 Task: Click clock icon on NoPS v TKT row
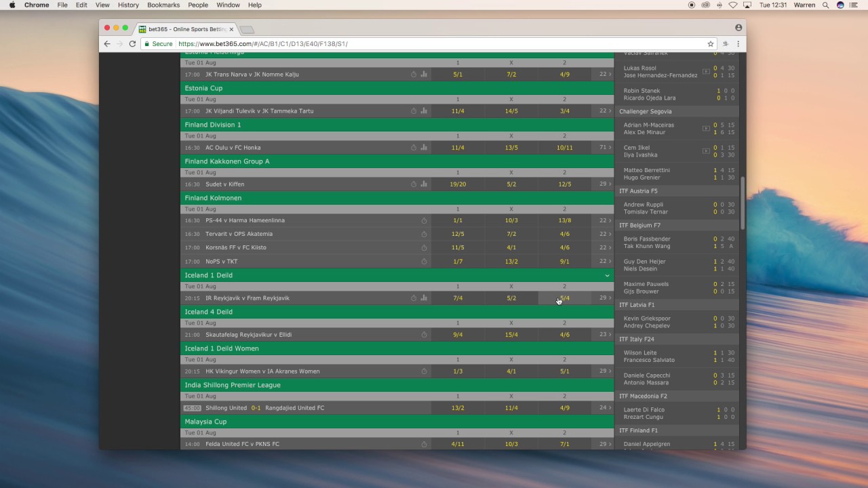click(424, 262)
